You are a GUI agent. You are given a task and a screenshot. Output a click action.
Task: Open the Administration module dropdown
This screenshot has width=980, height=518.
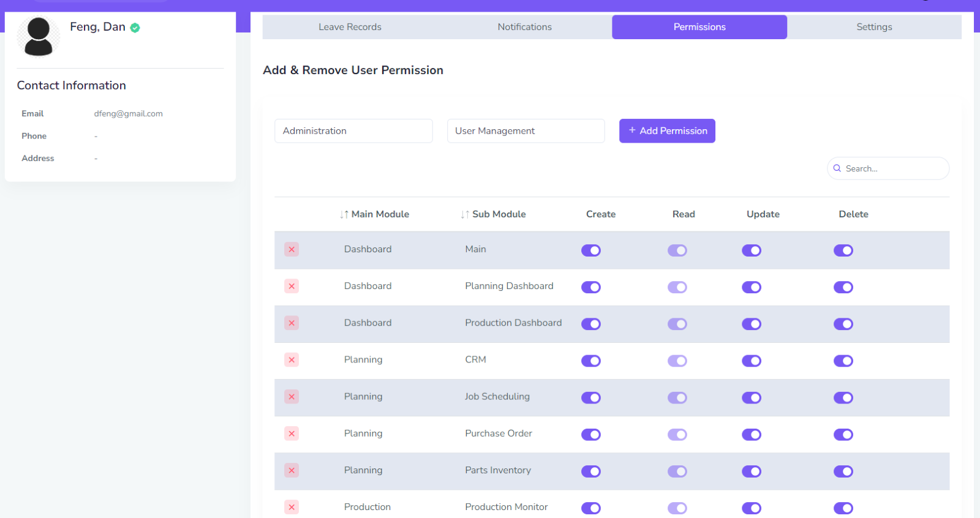353,131
